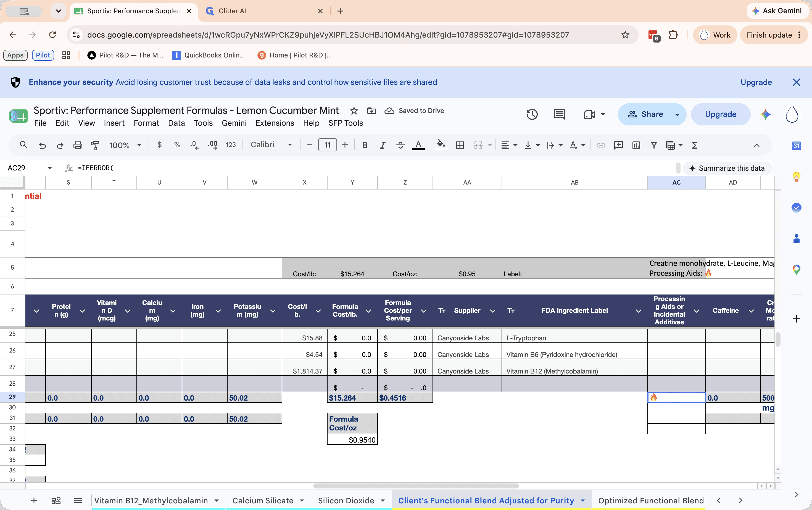Open the zoom 100% dropdown

[x=125, y=145]
